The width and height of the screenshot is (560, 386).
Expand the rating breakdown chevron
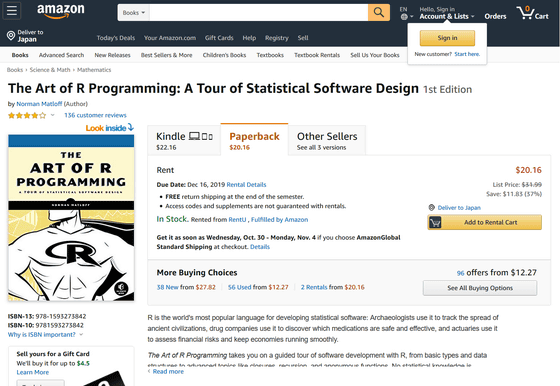pos(52,115)
